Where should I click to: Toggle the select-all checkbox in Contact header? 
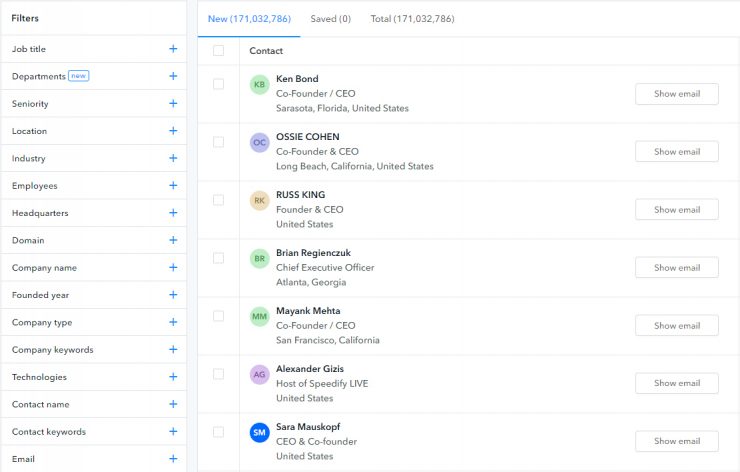tap(219, 51)
